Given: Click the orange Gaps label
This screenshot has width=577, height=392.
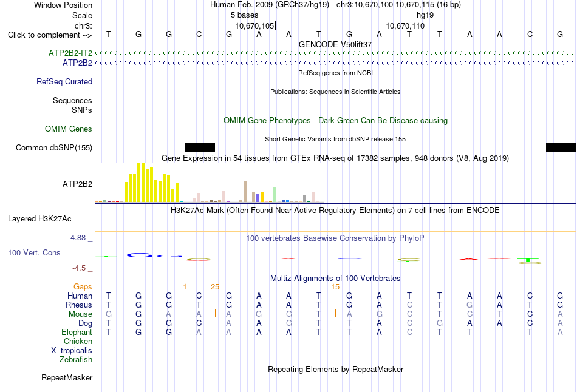Looking at the screenshot, I should [83, 286].
